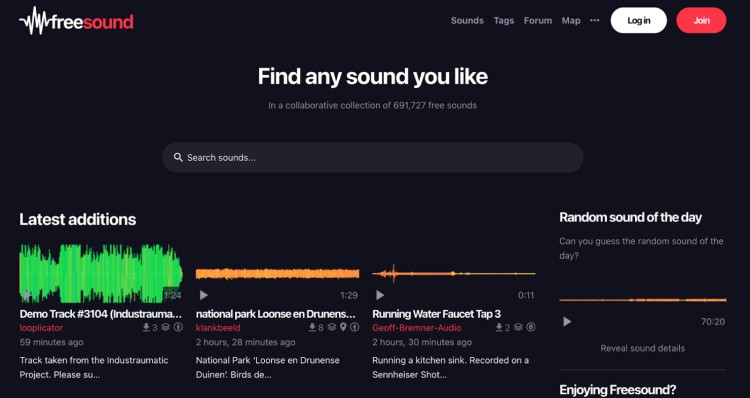
Task: Click the 'Enjoying Freesound?' heading
Action: 618,390
